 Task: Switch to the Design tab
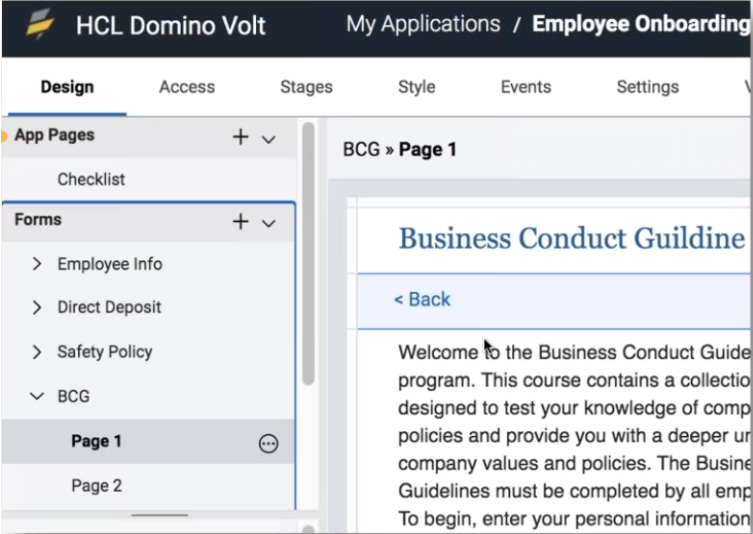coord(67,87)
